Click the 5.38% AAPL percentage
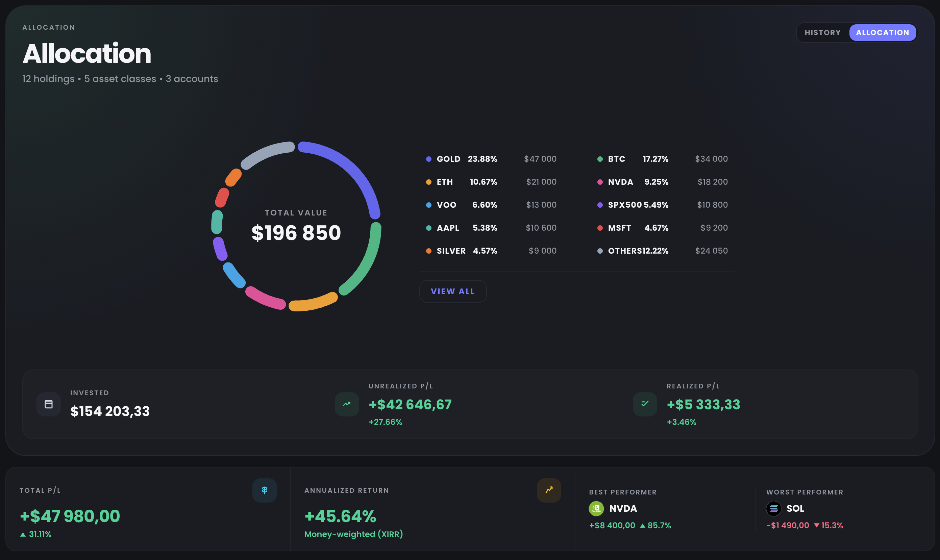 pos(485,228)
